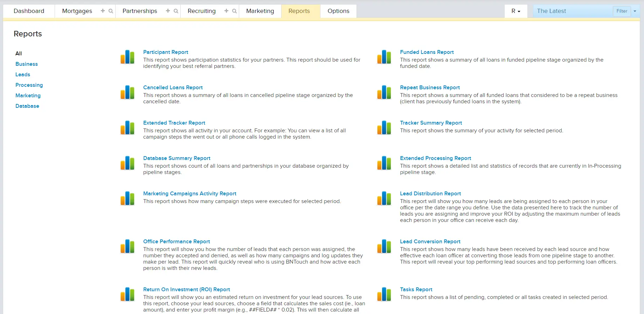
Task: Click the Tasks Report chart icon
Action: (x=384, y=294)
